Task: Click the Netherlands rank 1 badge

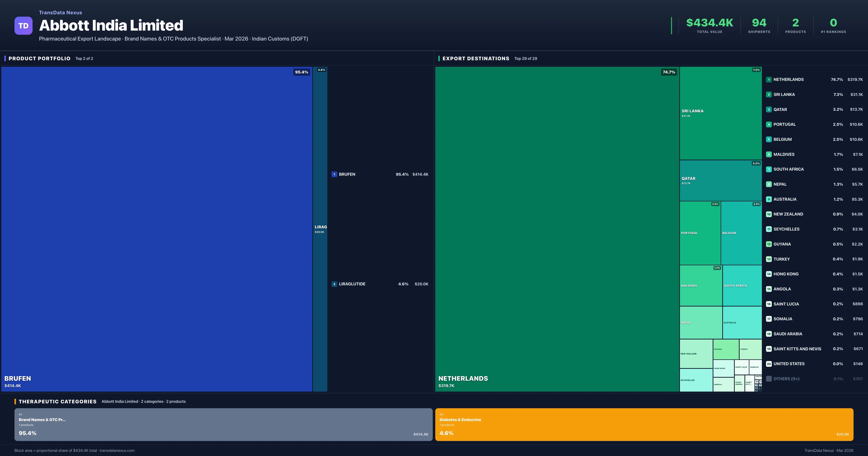Action: pyautogui.click(x=769, y=80)
